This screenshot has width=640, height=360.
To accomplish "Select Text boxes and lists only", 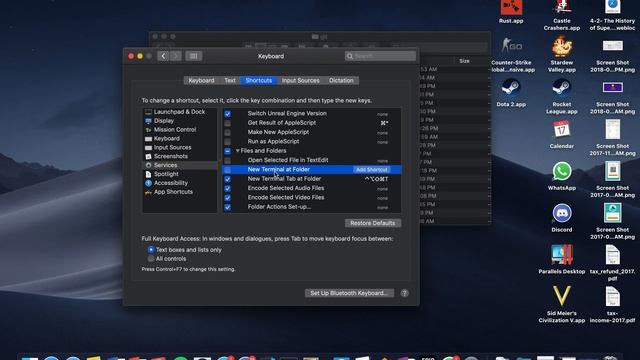I will [151, 249].
